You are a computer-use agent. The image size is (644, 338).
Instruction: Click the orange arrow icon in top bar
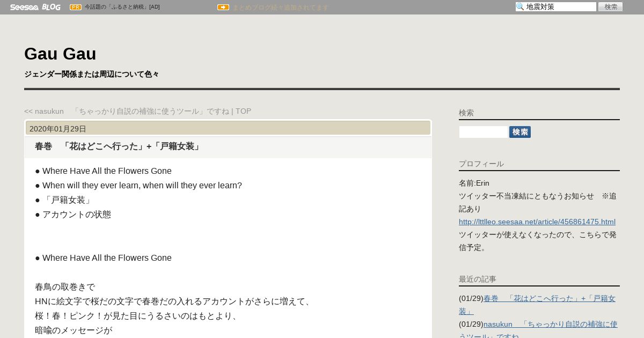point(223,7)
